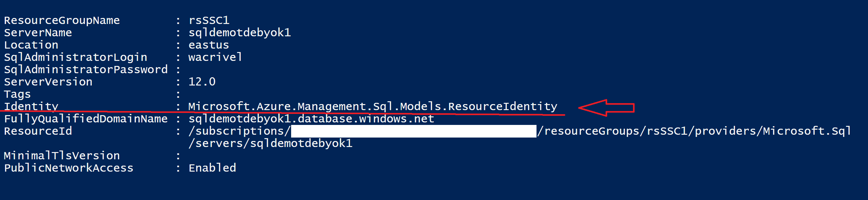This screenshot has width=868, height=200.
Task: Click the sqldemotdebyok1.database.windows.net domain name
Action: coord(311,119)
